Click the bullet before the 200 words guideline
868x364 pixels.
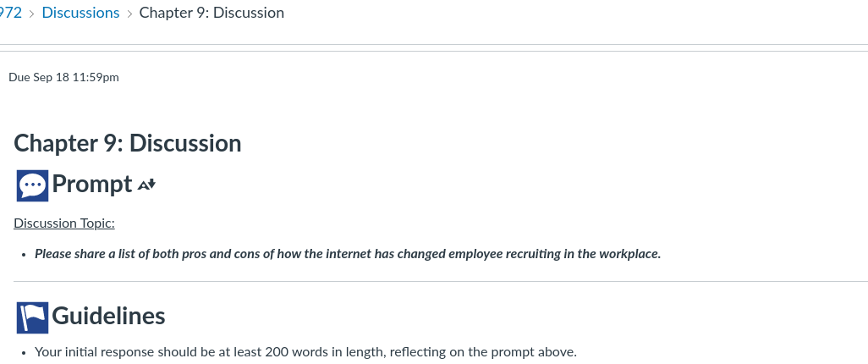24,353
